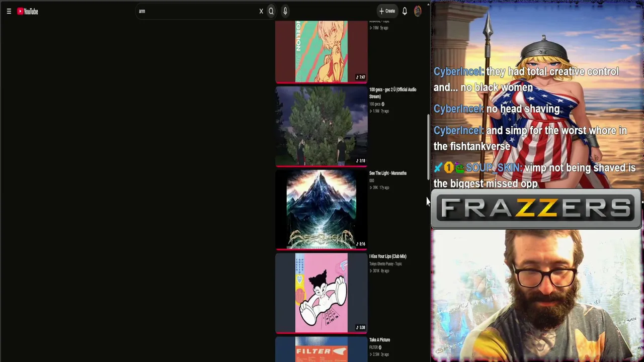Visit the '100 gecs' channel link
The image size is (644, 362).
click(x=375, y=104)
